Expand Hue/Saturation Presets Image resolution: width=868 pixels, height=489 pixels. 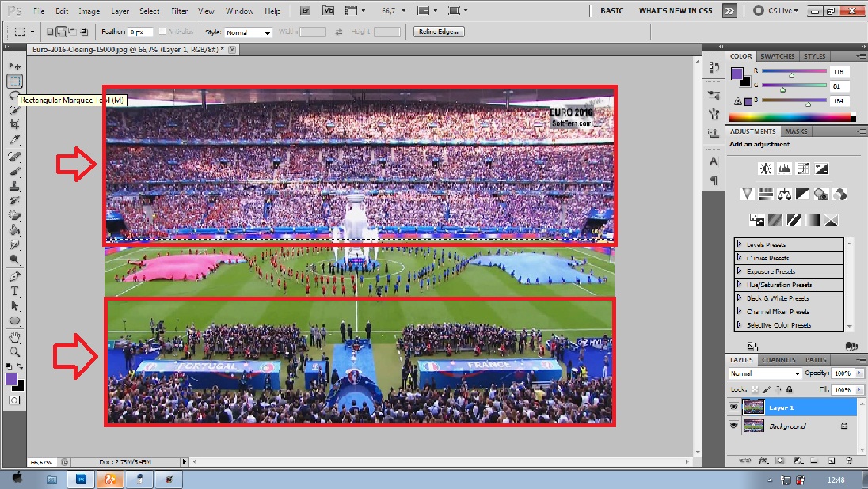point(739,284)
